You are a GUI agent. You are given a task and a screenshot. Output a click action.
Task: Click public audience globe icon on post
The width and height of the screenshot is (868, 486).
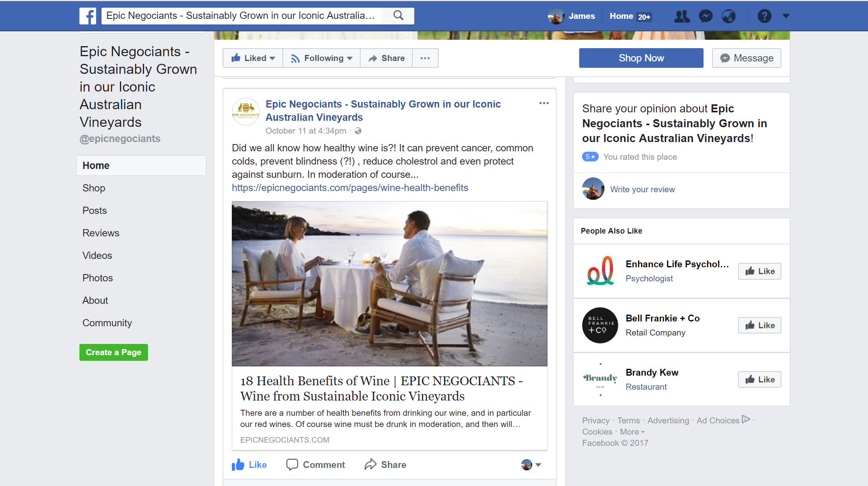click(x=358, y=131)
